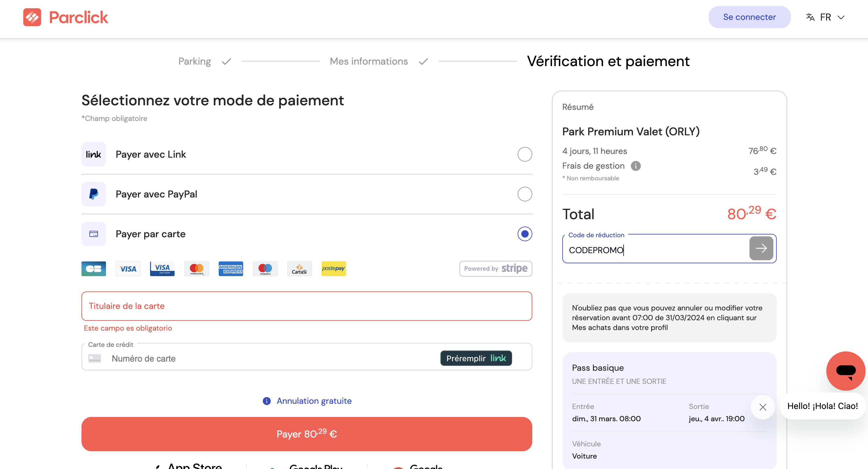868x469 pixels.
Task: Submit promo code with arrow button
Action: click(x=761, y=249)
